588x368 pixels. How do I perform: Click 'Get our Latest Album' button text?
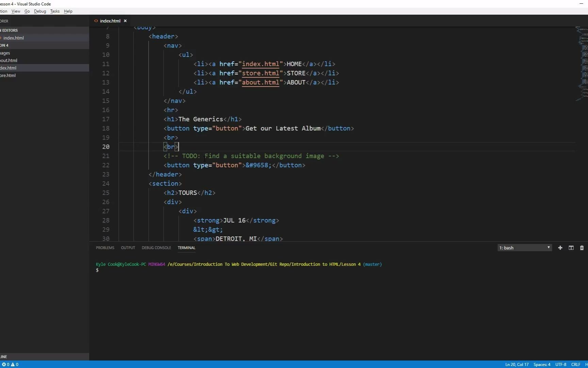(283, 128)
